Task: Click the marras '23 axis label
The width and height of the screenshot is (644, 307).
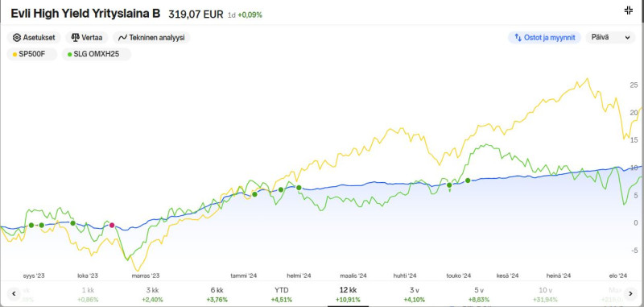Action: coord(146,276)
